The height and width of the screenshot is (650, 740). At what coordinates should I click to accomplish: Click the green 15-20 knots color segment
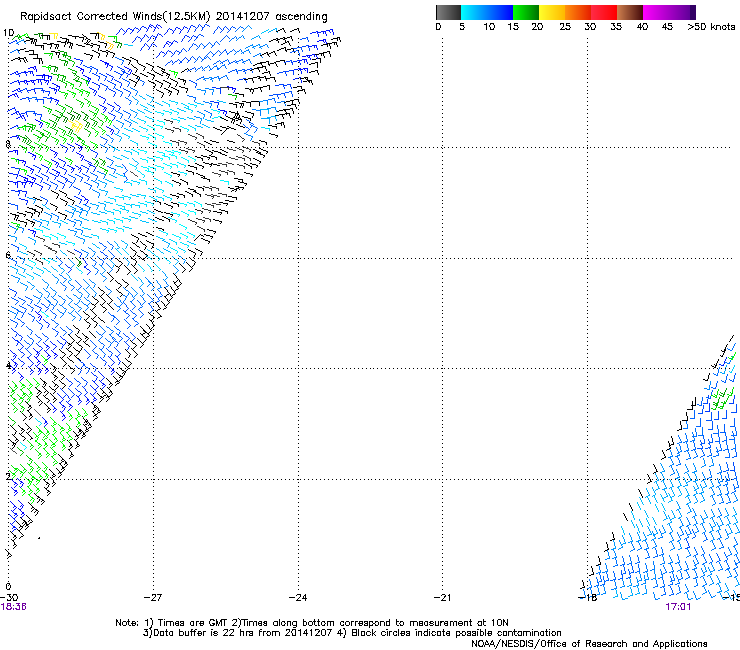click(526, 12)
